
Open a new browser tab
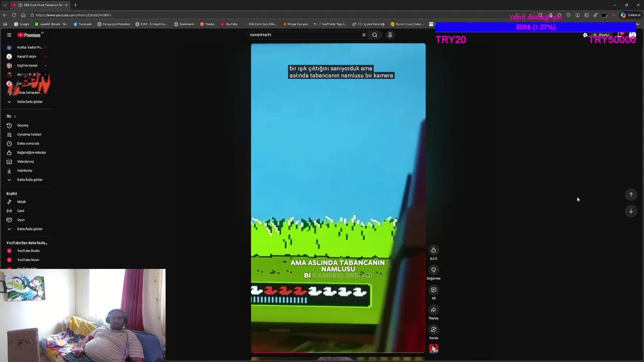tap(75, 5)
